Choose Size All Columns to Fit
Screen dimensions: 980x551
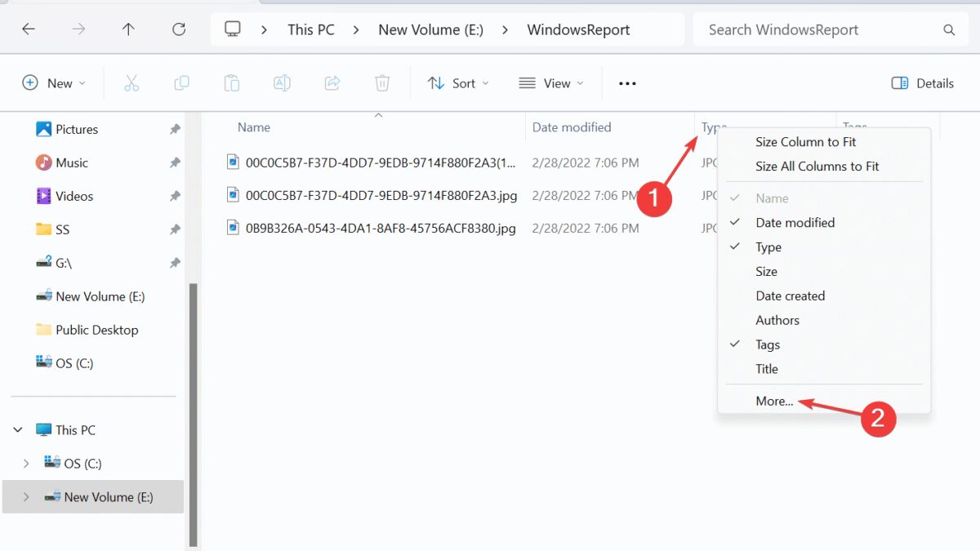click(x=817, y=166)
